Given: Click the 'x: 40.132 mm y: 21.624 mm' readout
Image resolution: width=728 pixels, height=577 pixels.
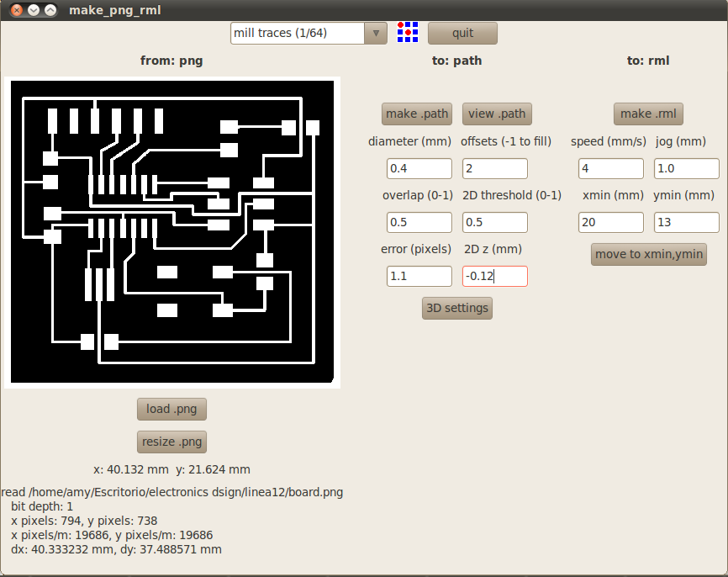Looking at the screenshot, I should [171, 469].
